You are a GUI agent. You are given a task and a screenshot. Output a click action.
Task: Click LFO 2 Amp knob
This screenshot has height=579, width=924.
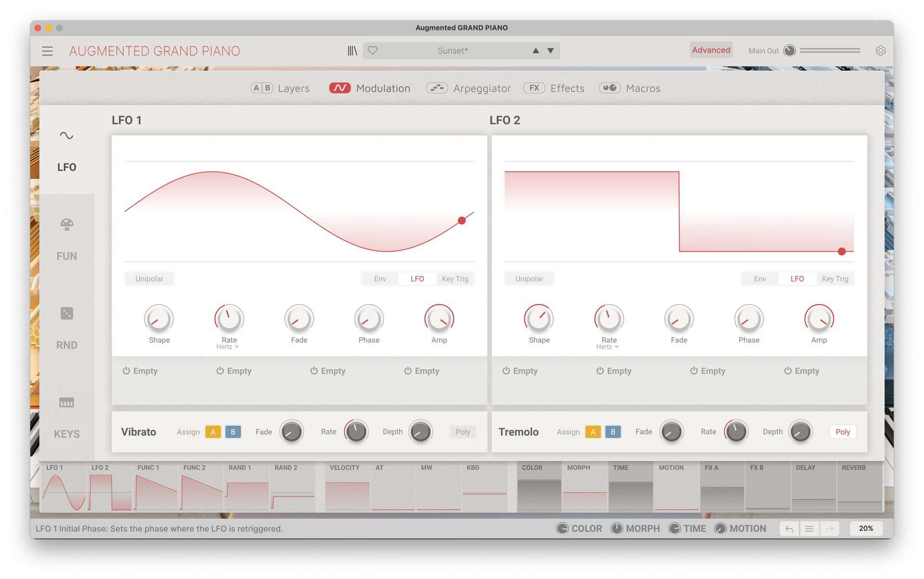click(x=819, y=319)
